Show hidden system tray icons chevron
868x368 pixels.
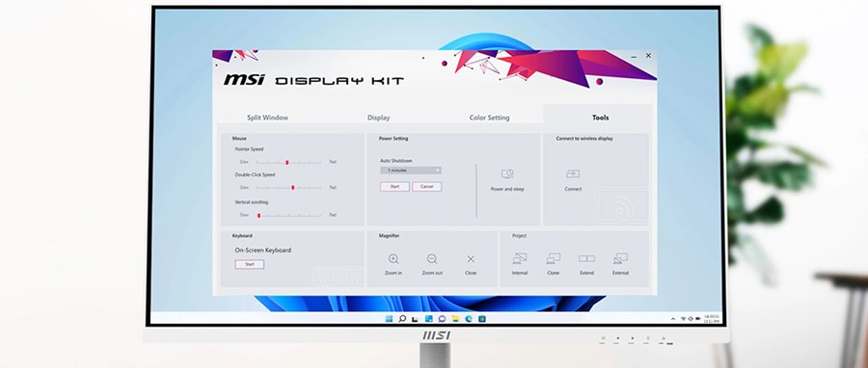click(x=673, y=319)
